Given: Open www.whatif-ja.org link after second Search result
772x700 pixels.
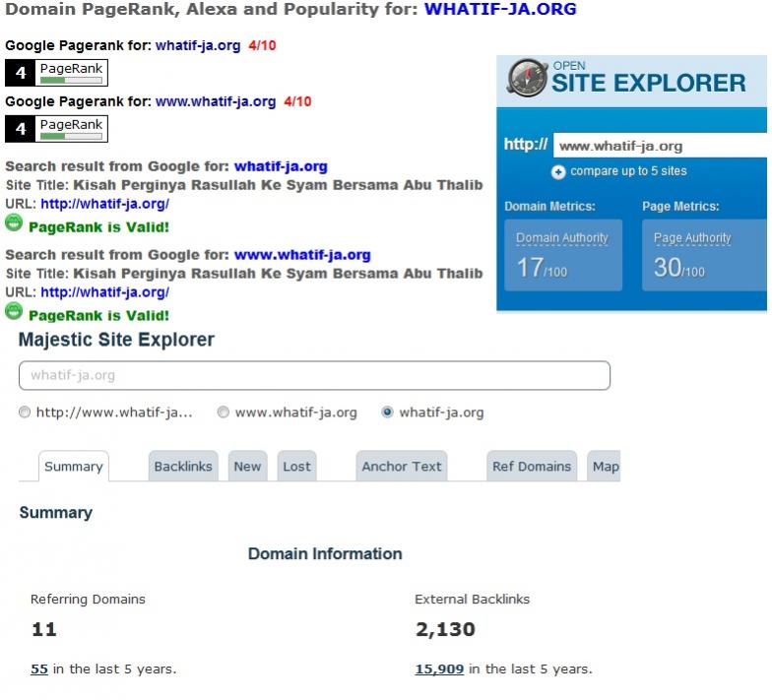Looking at the screenshot, I should tap(302, 255).
